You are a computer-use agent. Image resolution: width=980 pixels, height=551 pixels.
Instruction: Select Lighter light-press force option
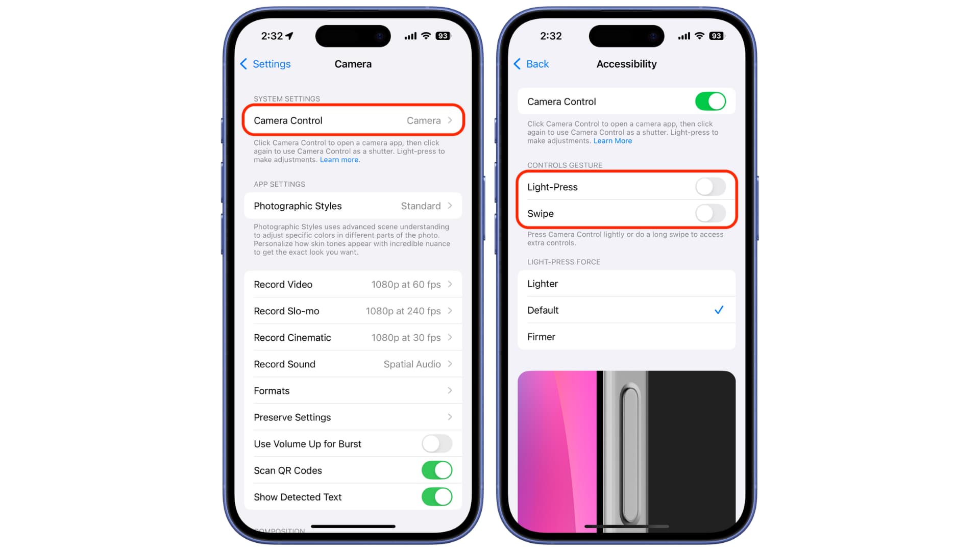(625, 283)
